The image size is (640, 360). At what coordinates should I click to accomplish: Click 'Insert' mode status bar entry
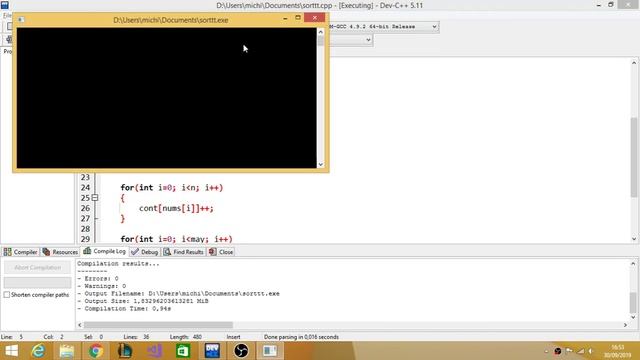coord(233,337)
